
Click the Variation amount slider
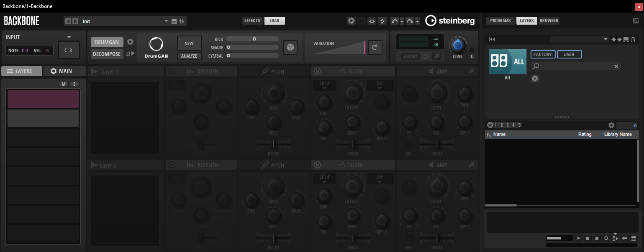pyautogui.click(x=339, y=48)
